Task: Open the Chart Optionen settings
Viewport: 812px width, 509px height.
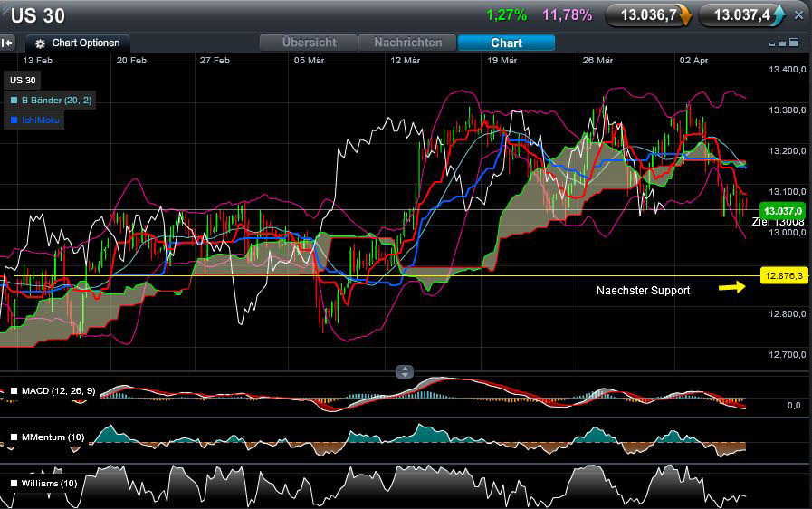Action: tap(77, 43)
